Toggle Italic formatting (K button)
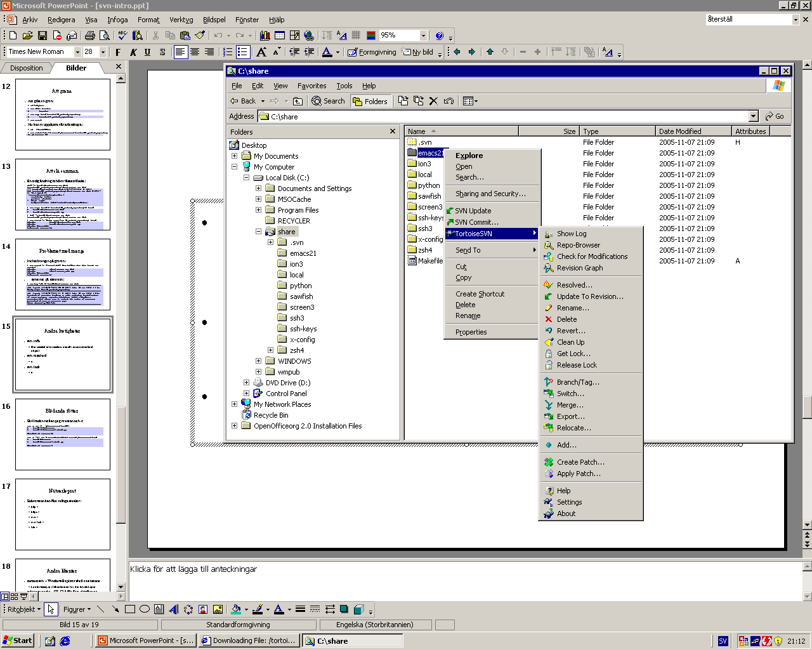Image resolution: width=812 pixels, height=650 pixels. pyautogui.click(x=133, y=52)
